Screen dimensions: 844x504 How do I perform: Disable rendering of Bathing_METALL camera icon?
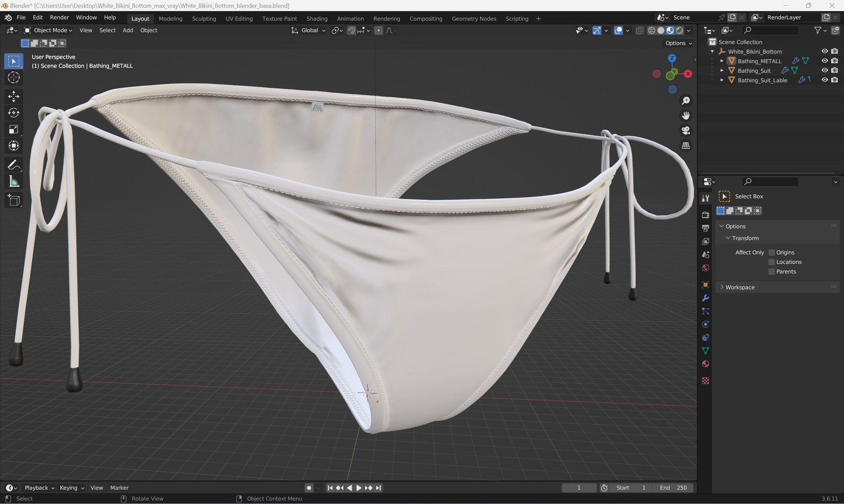835,61
